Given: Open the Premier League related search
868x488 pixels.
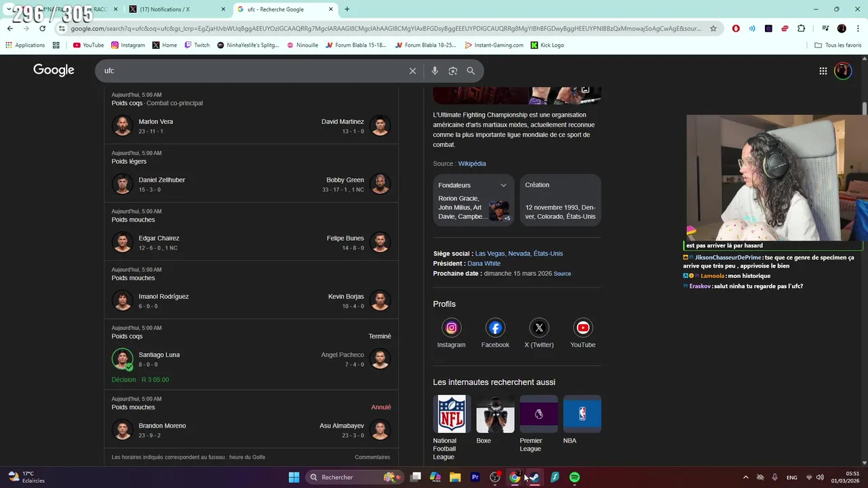Looking at the screenshot, I should 538,424.
